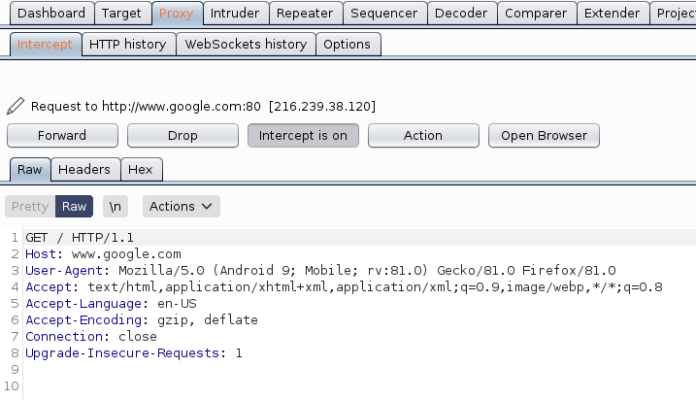Expand the Actions dropdown menu
Screen dimensions: 696x400
tap(181, 206)
